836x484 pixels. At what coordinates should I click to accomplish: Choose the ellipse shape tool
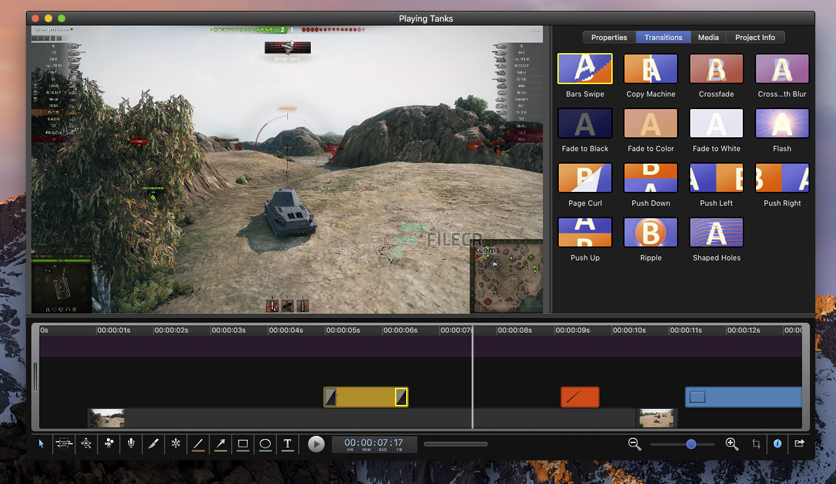pyautogui.click(x=265, y=444)
